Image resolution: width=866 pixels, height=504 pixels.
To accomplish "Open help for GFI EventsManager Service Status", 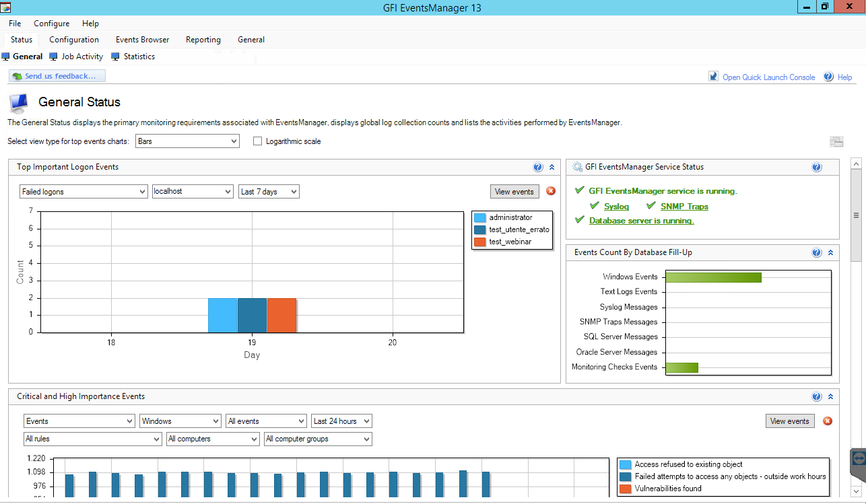I will (x=817, y=167).
